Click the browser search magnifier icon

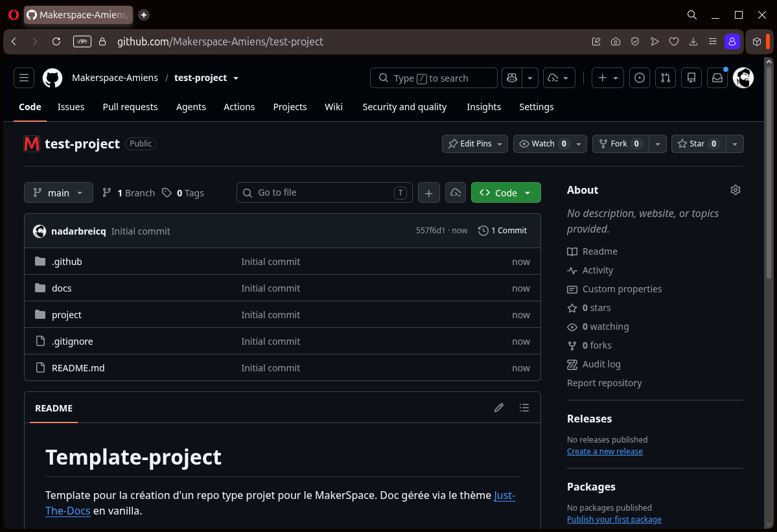(692, 15)
